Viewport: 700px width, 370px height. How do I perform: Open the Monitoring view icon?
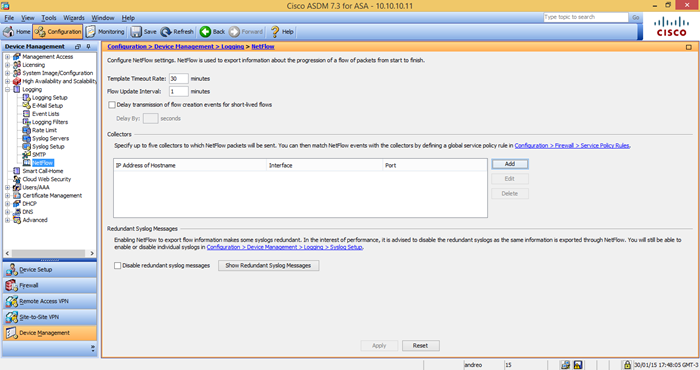pyautogui.click(x=91, y=32)
